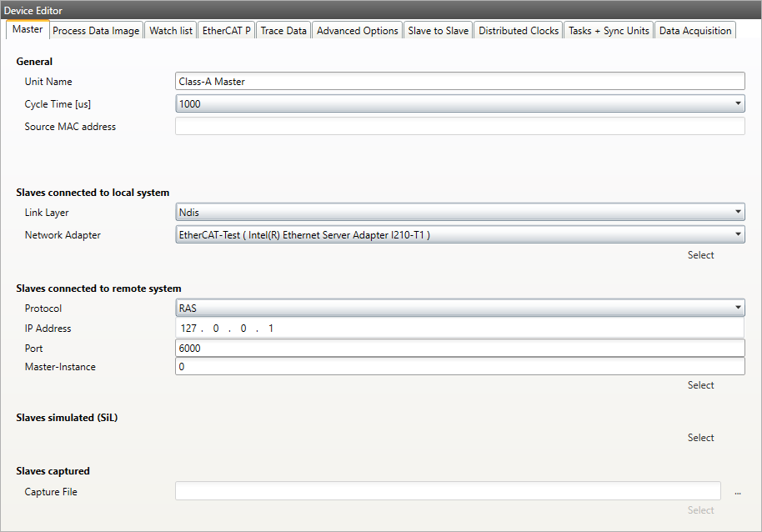Switch to the Watch list tab

(171, 31)
